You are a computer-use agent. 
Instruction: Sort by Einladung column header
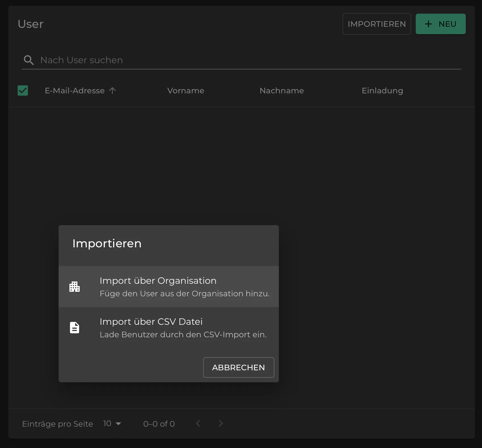coord(382,91)
